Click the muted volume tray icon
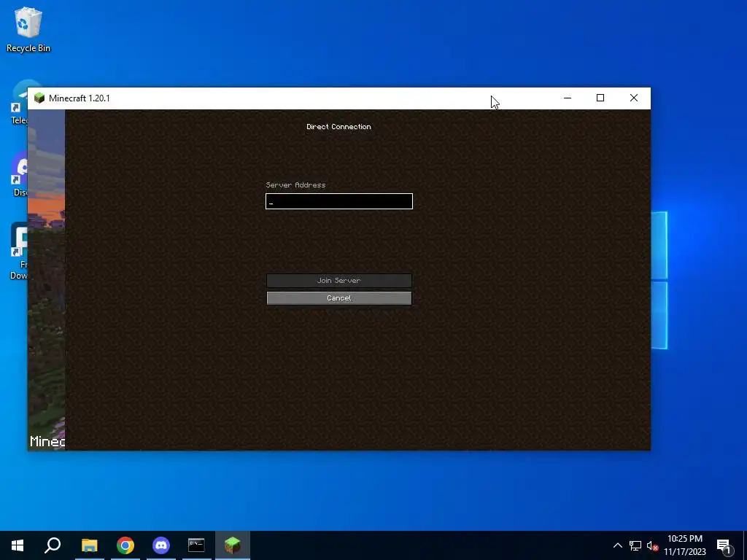The height and width of the screenshot is (560, 747). click(652, 545)
